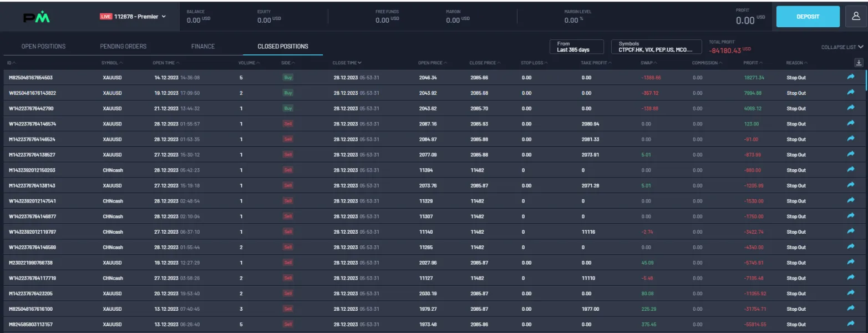
Task: Share the first XAUUSD trade row
Action: tap(851, 78)
